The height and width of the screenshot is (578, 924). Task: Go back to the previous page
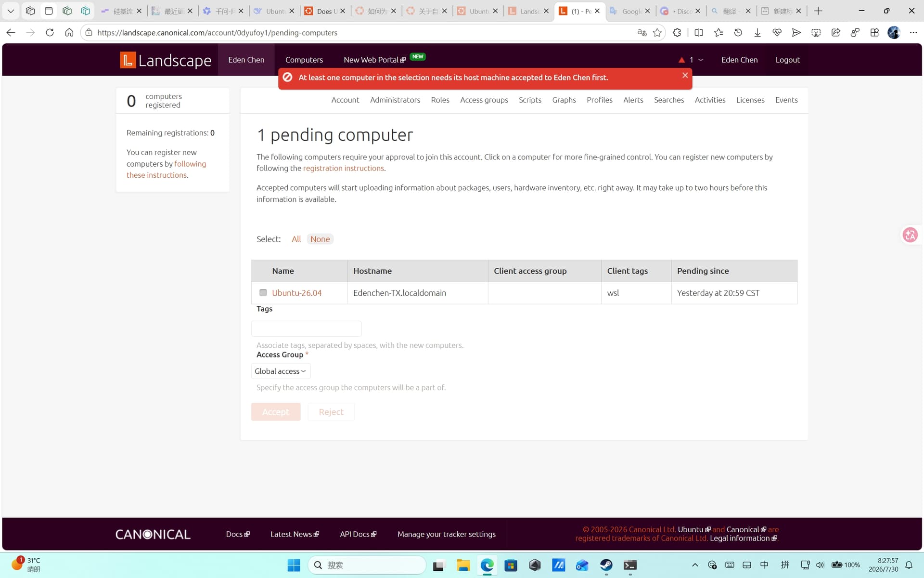pyautogui.click(x=11, y=33)
